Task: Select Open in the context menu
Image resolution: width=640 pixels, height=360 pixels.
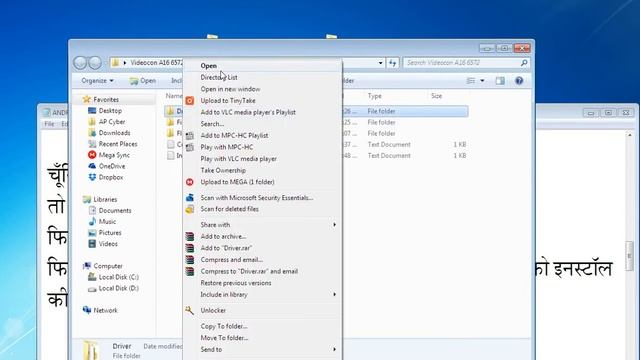Action: tap(263, 66)
